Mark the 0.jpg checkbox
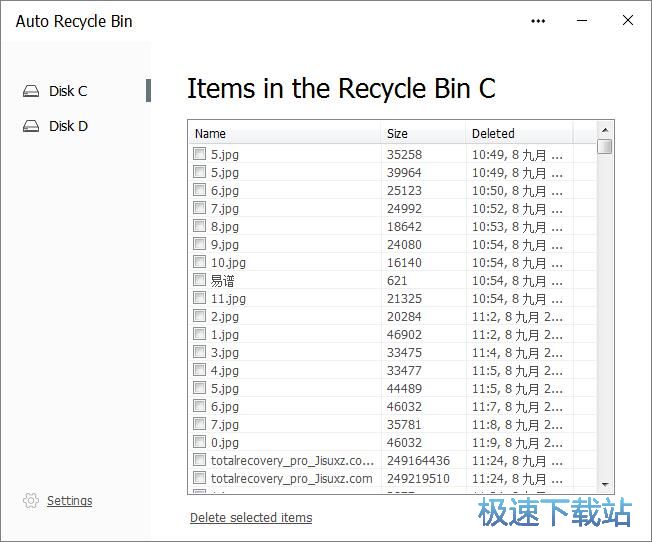 [x=200, y=442]
